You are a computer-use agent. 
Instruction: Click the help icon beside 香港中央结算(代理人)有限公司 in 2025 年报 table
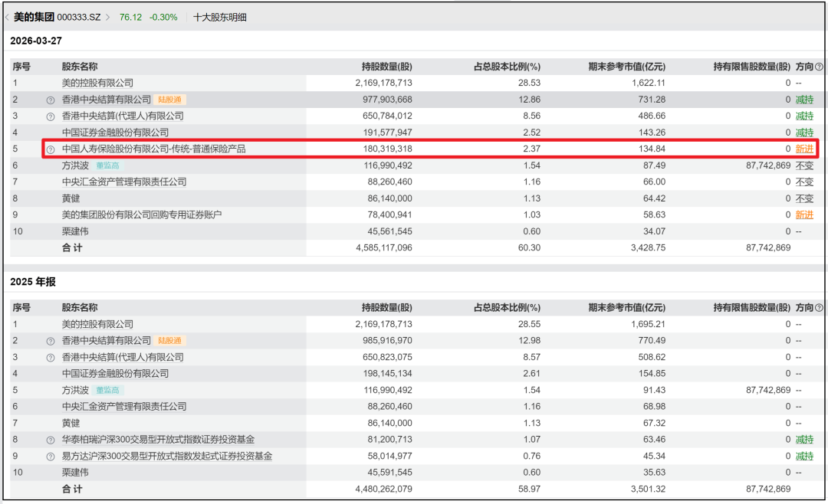pyautogui.click(x=50, y=358)
